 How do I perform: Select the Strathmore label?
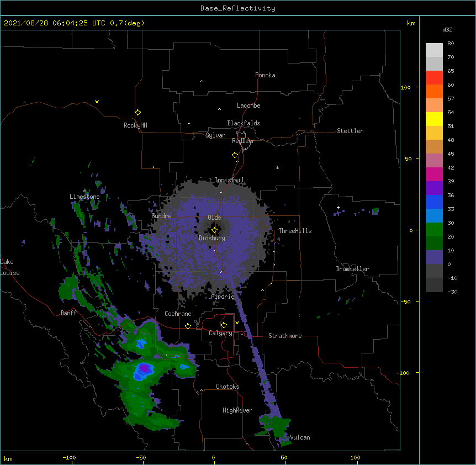tap(285, 336)
